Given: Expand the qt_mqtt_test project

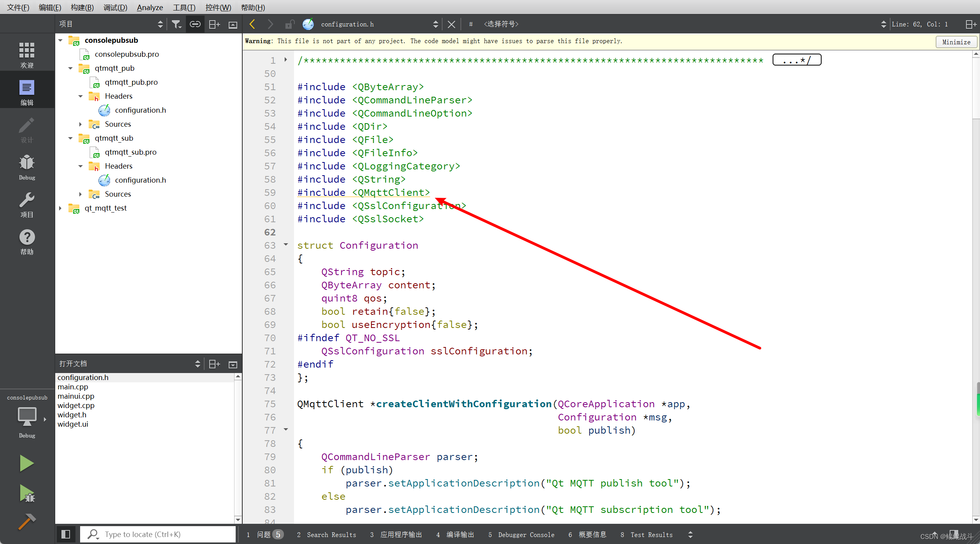Looking at the screenshot, I should click(60, 208).
